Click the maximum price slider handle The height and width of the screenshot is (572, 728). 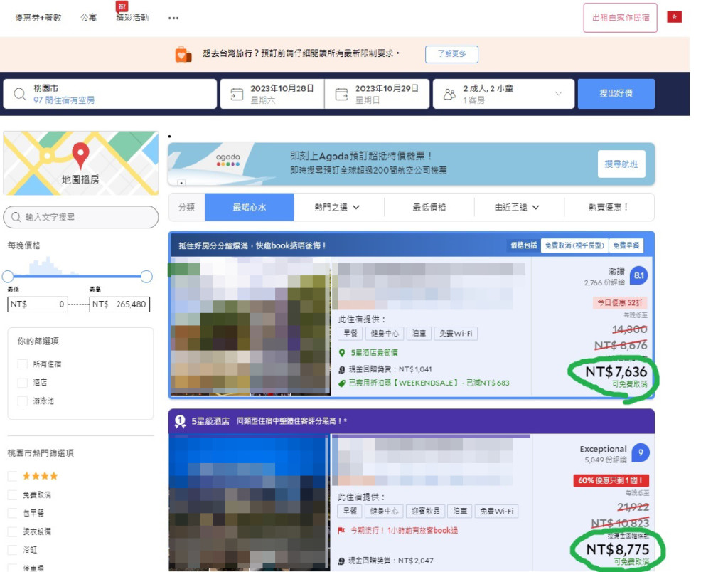click(146, 276)
